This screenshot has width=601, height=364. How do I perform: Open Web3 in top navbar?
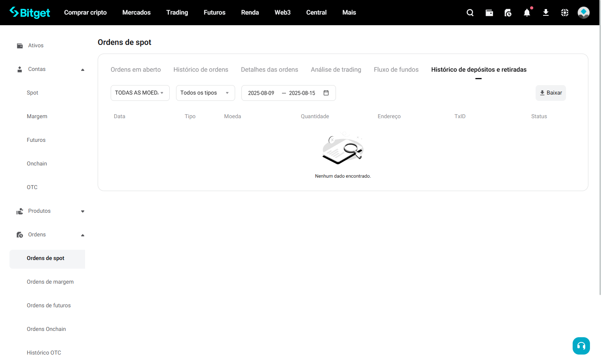(x=283, y=13)
